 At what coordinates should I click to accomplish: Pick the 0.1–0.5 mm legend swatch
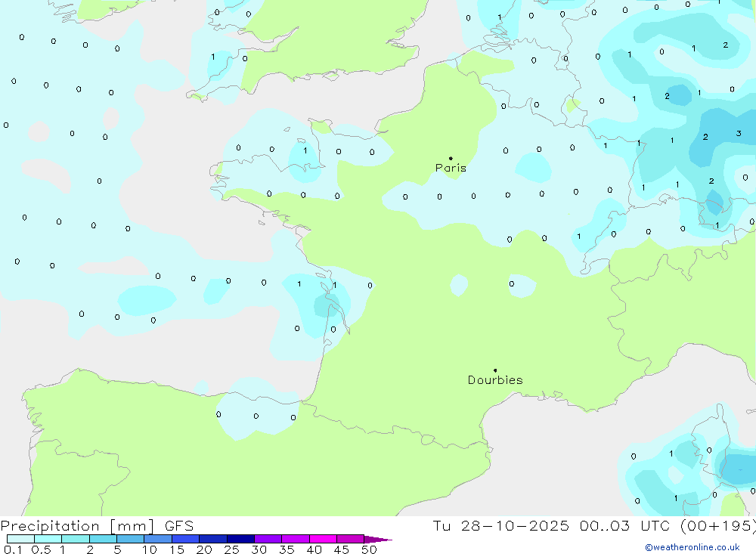click(x=20, y=539)
